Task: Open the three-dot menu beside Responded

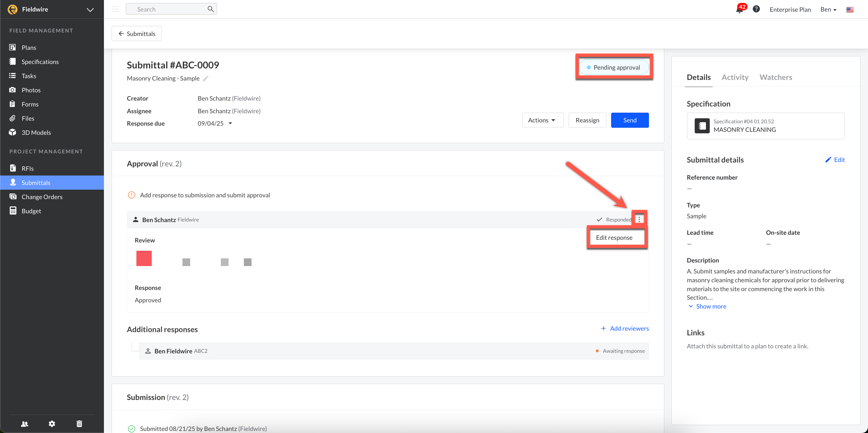Action: [639, 219]
